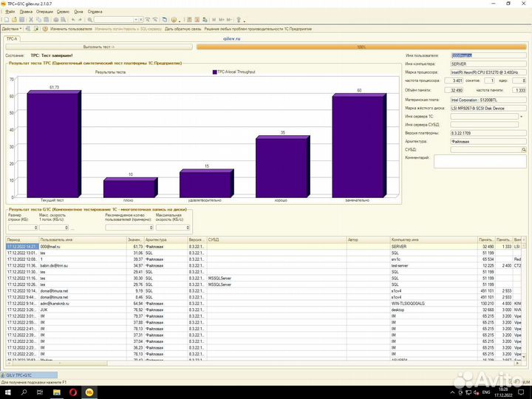Screen dimensions: 532x399
Task: Click the 100% progress bar
Action: pos(361,47)
